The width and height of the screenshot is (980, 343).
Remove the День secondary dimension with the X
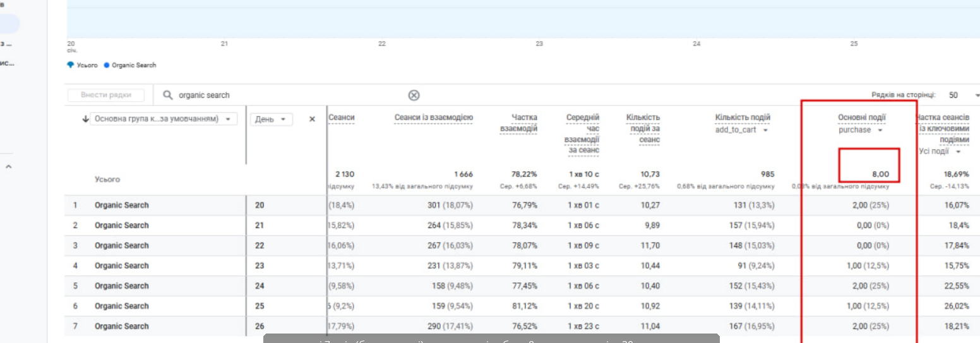click(312, 119)
